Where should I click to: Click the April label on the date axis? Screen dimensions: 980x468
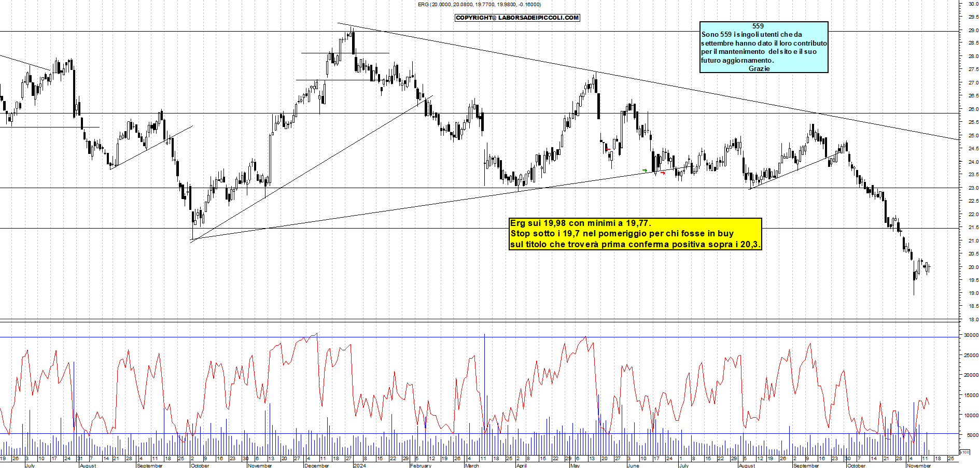(x=521, y=465)
